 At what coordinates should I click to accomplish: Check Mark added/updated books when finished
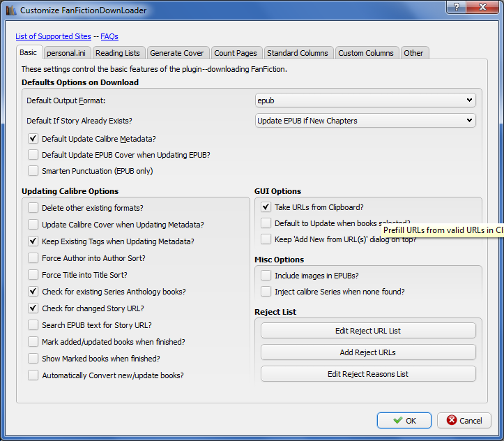[x=33, y=342]
